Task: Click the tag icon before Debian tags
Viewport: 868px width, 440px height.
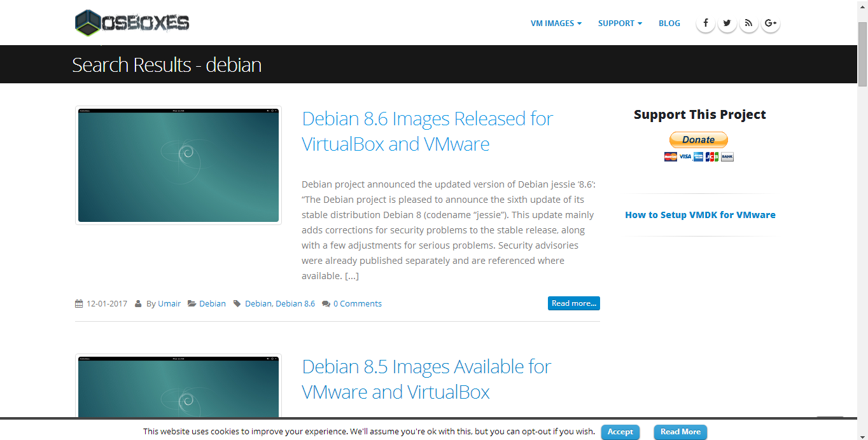Action: [237, 304]
